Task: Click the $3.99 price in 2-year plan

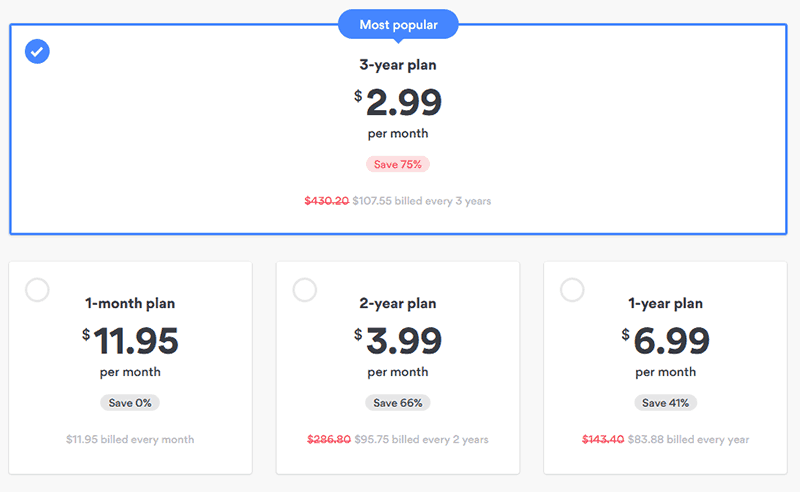Action: coord(403,341)
